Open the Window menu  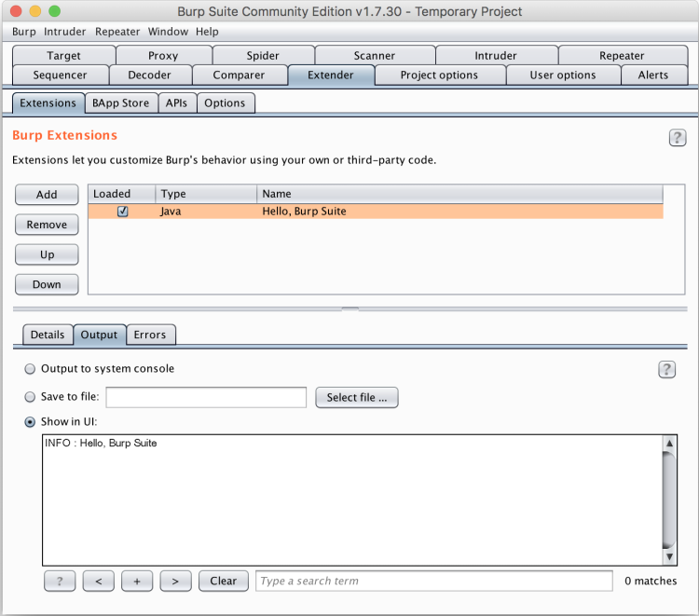(168, 32)
